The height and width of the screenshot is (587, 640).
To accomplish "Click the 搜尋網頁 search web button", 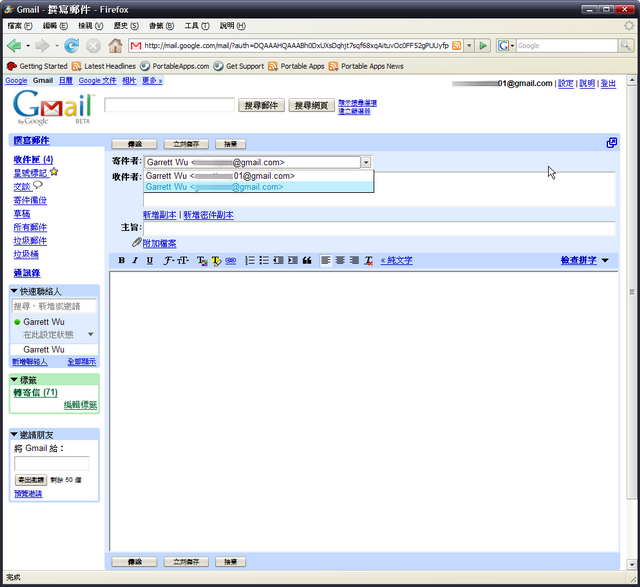I will tap(311, 105).
